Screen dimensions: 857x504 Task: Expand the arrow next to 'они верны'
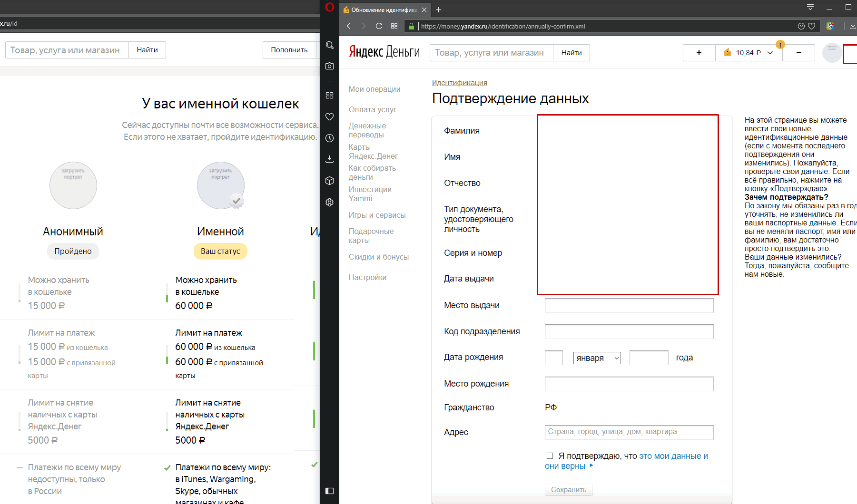point(591,465)
